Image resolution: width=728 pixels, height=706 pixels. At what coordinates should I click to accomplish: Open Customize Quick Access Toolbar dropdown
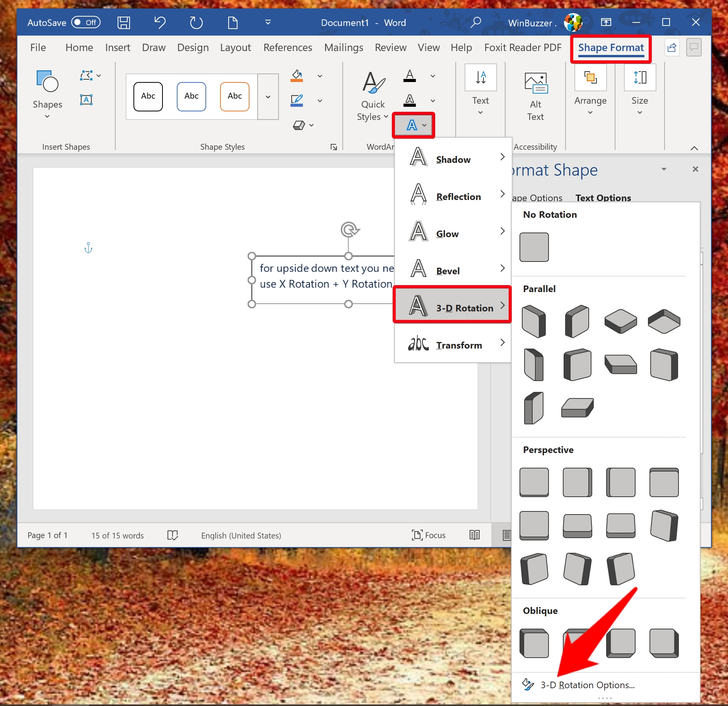coord(268,22)
